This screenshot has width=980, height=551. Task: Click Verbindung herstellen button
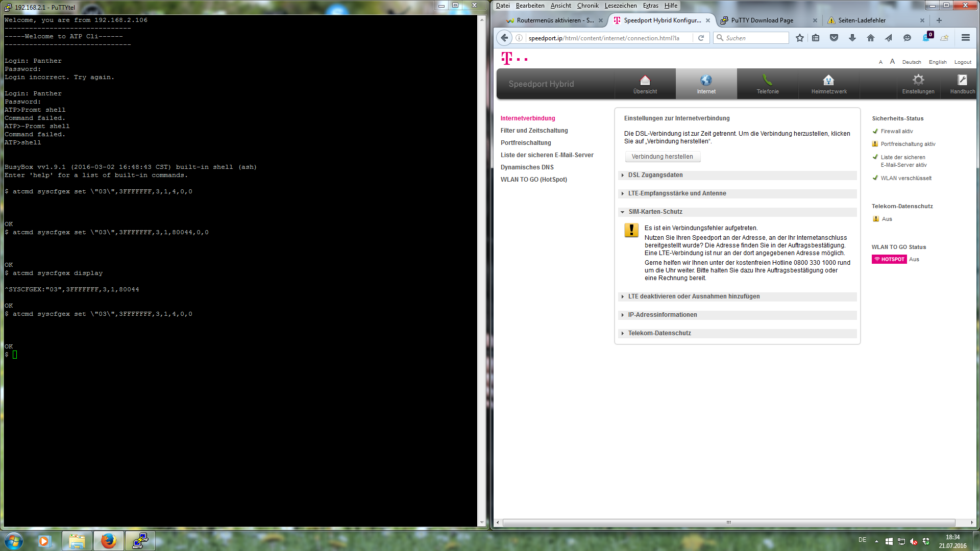663,157
